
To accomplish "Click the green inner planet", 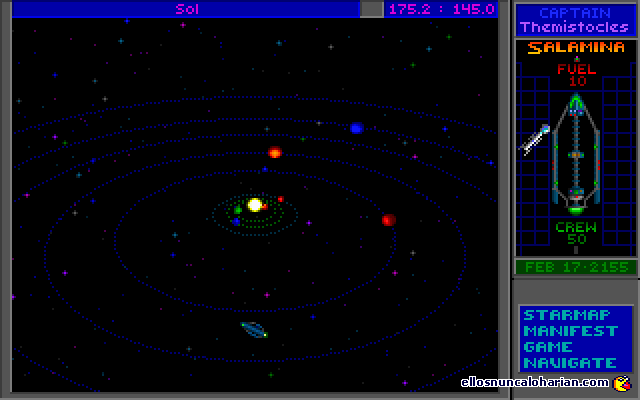I will tap(238, 210).
